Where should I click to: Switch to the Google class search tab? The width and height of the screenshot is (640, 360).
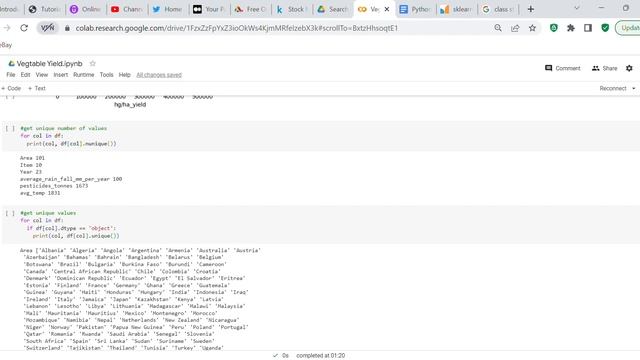[x=498, y=9]
